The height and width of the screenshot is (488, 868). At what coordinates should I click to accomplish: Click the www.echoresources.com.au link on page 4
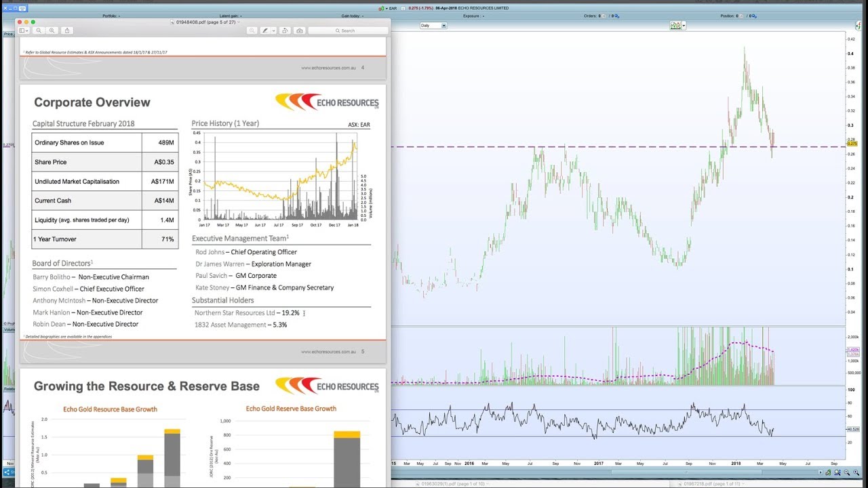(x=328, y=68)
